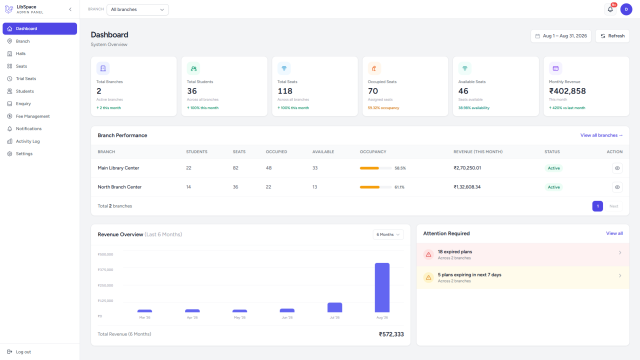Expand expired plans row chevron

(x=620, y=253)
